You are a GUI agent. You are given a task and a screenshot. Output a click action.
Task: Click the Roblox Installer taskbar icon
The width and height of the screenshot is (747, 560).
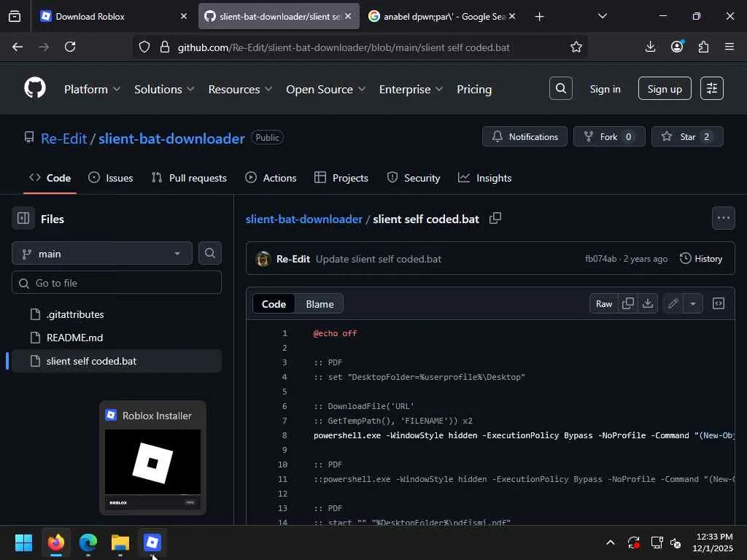152,542
